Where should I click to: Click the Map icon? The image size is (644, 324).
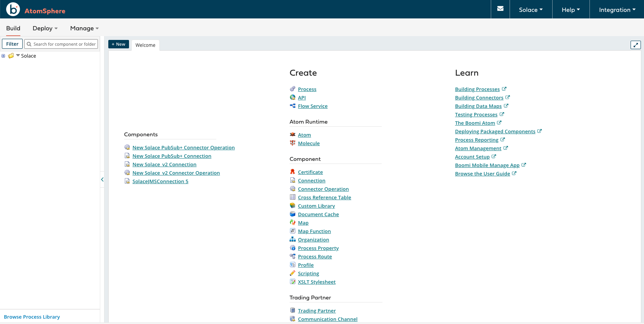point(293,223)
